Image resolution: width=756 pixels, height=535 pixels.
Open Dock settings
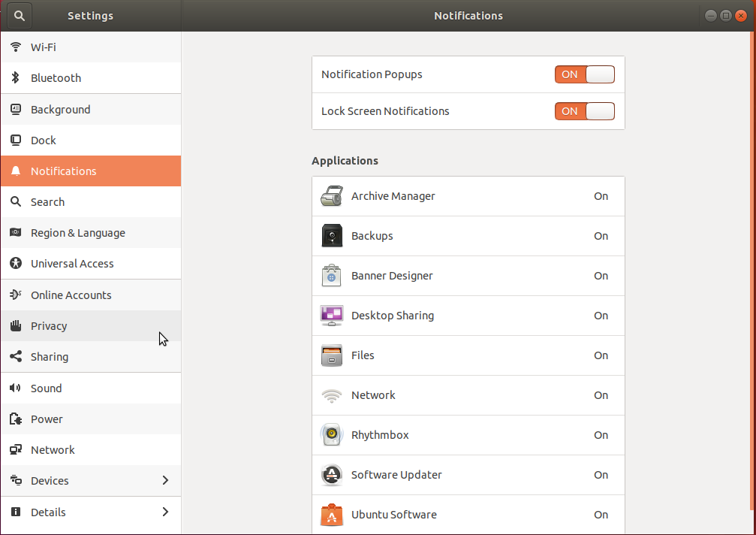coord(91,141)
